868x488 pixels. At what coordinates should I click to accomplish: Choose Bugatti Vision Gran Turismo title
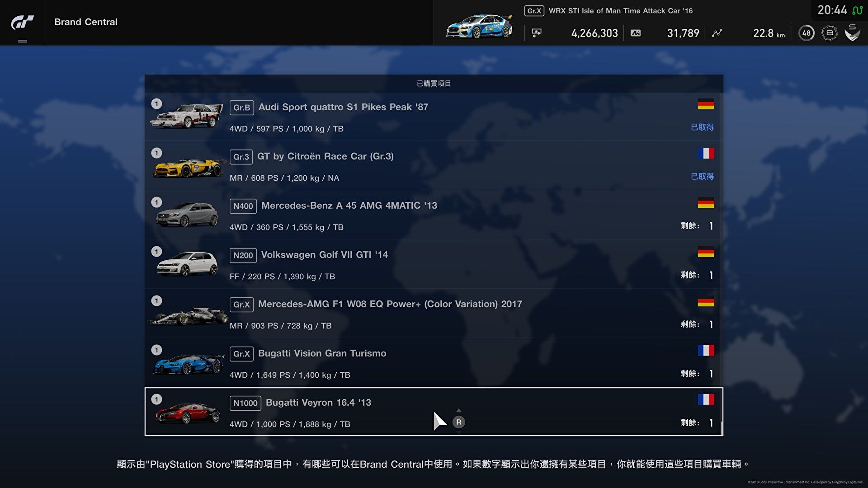click(322, 353)
